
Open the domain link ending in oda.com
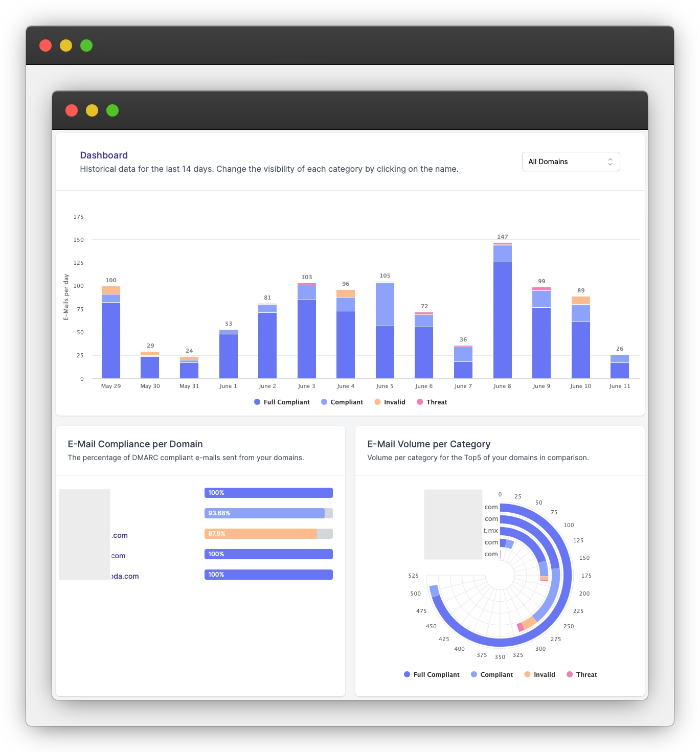point(125,576)
